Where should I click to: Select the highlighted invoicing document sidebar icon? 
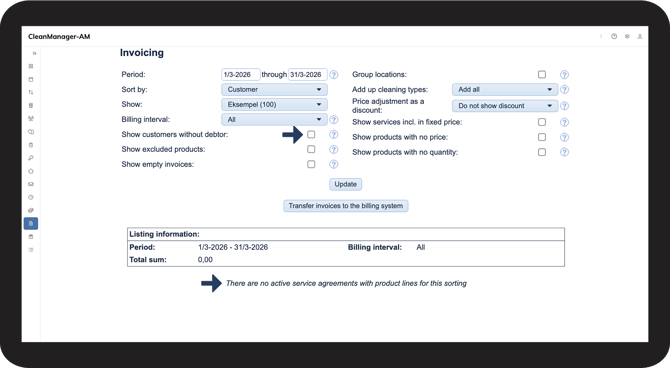point(31,224)
